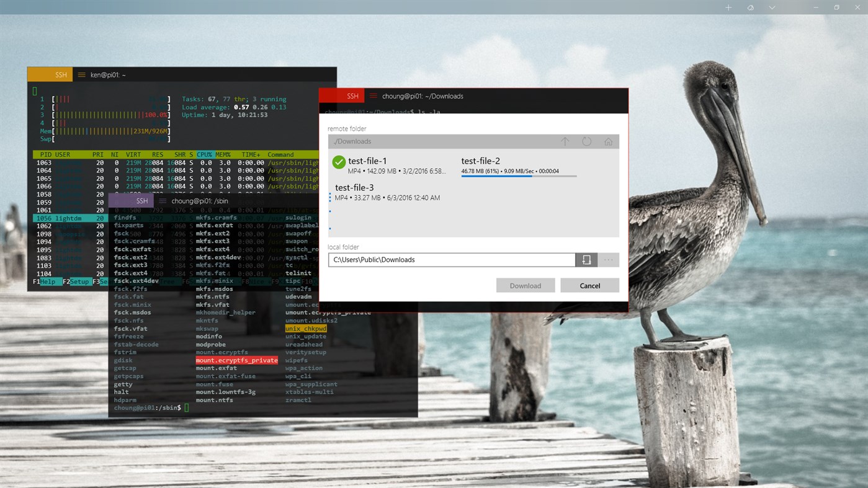The height and width of the screenshot is (488, 868).
Task: Click the Cancel button
Action: (x=589, y=285)
